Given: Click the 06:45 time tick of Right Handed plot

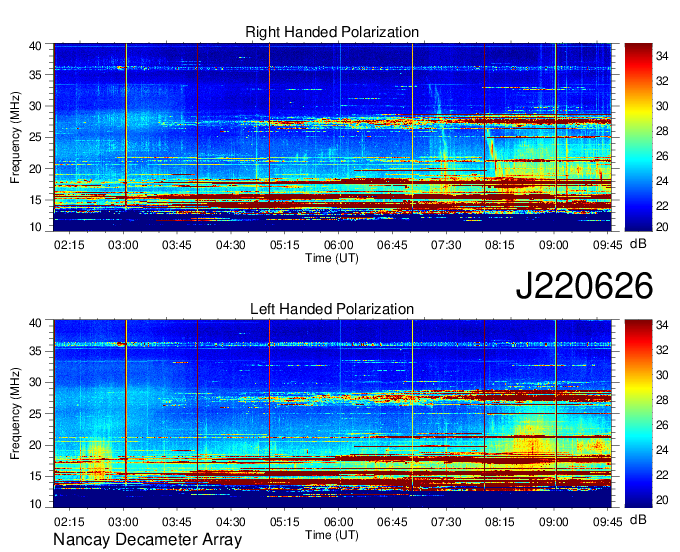Looking at the screenshot, I should coord(392,245).
